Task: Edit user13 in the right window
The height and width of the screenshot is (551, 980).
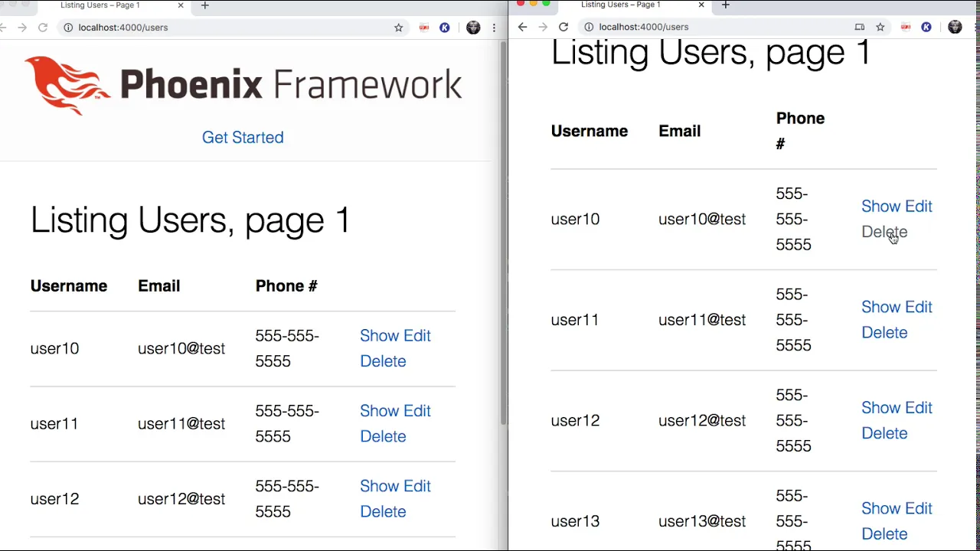Action: (919, 509)
